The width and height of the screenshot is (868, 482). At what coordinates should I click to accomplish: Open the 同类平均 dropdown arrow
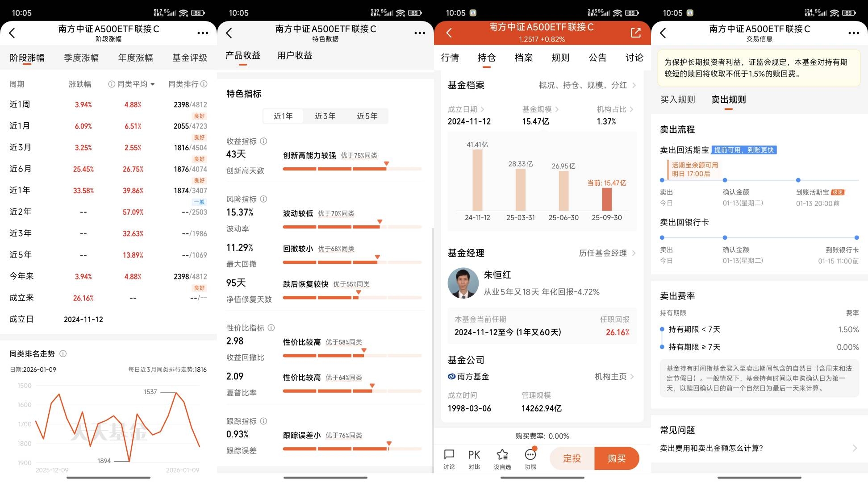(x=153, y=84)
